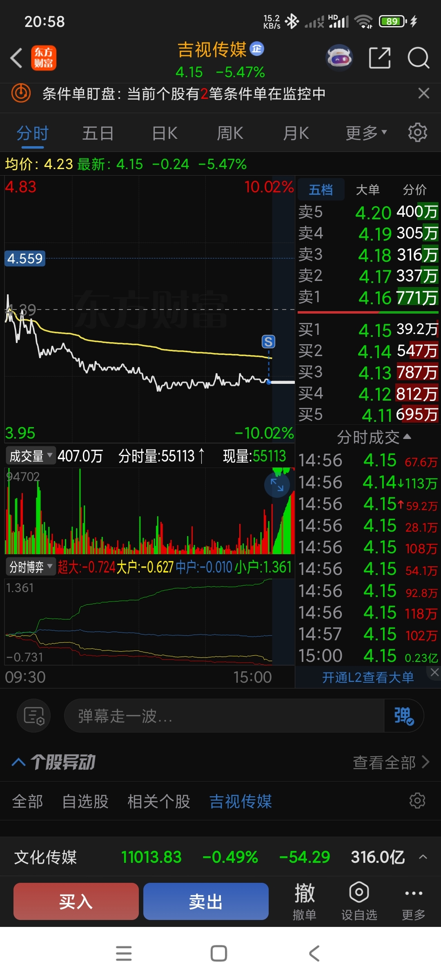The width and height of the screenshot is (441, 980).
Task: Open the 成交量 indicator dropdown
Action: (31, 456)
